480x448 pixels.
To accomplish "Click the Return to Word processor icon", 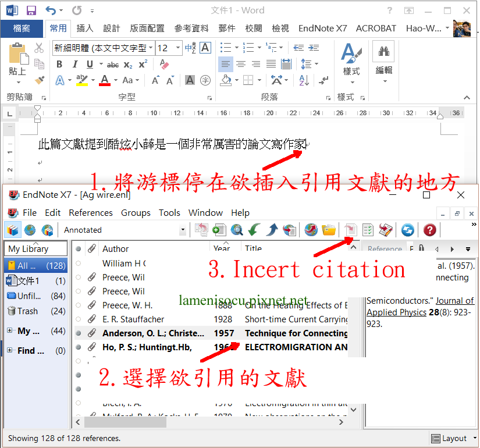I will (x=386, y=230).
